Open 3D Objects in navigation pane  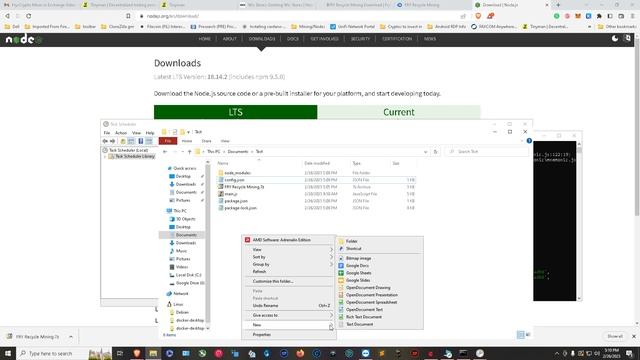pyautogui.click(x=185, y=219)
